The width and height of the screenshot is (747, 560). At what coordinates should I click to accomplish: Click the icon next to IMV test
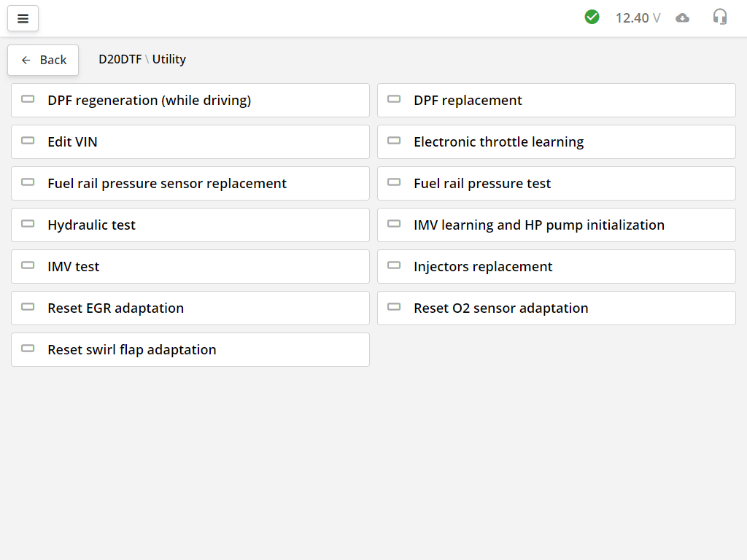point(28,265)
